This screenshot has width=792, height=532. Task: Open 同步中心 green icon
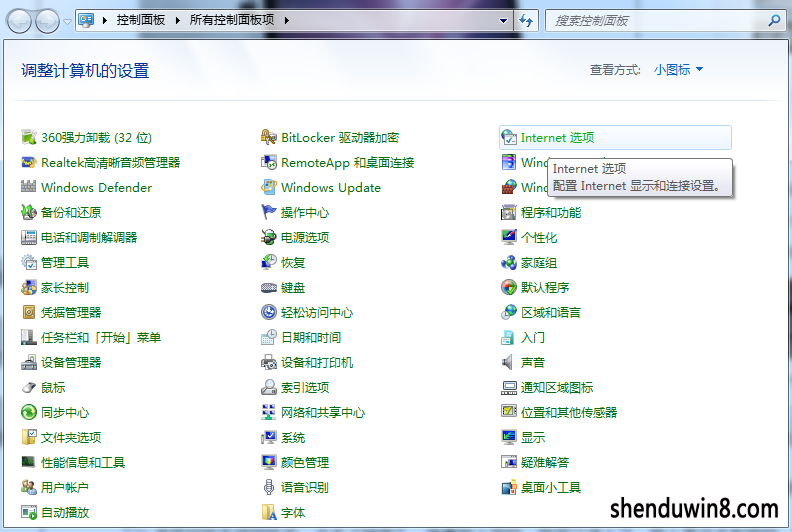pos(29,412)
